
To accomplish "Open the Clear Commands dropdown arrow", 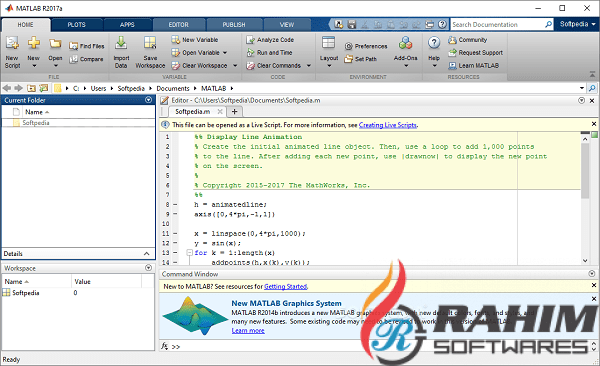I will coord(308,65).
